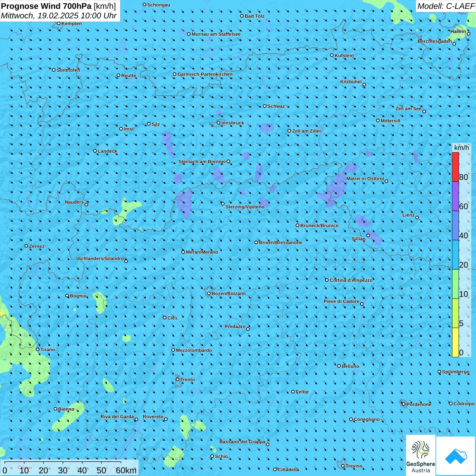Image resolution: width=476 pixels, height=476 pixels.
Task: Click the Meran/Merano label
Action: 202,252
